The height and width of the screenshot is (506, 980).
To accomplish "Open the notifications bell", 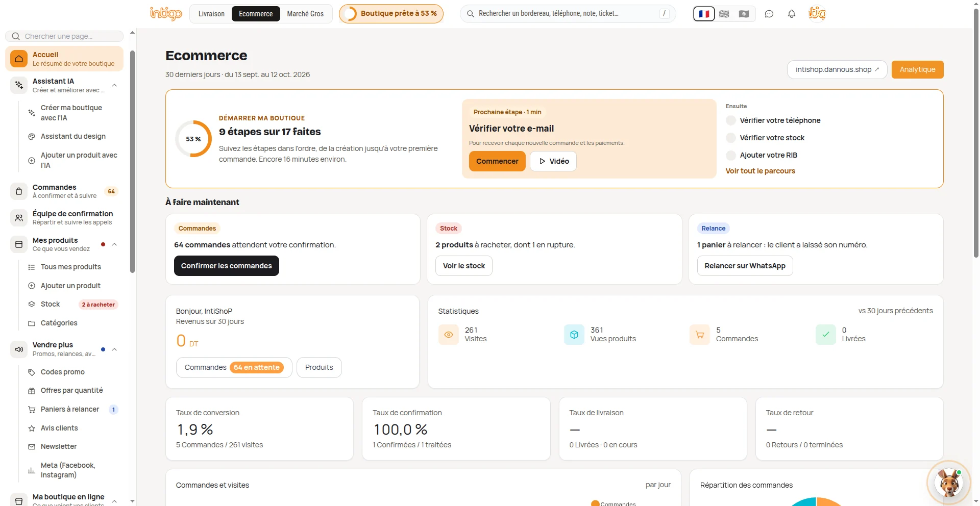I will click(791, 14).
